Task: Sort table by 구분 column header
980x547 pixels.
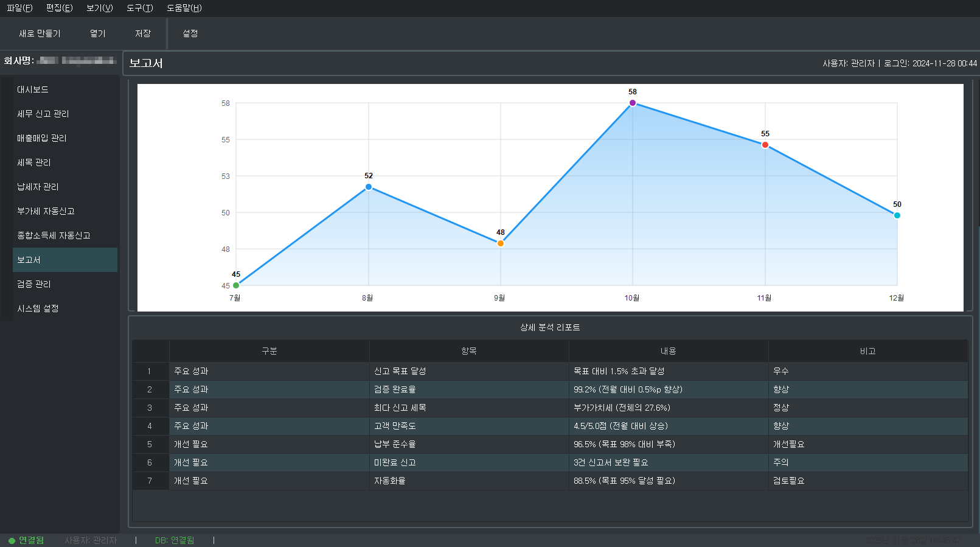Action: (269, 351)
